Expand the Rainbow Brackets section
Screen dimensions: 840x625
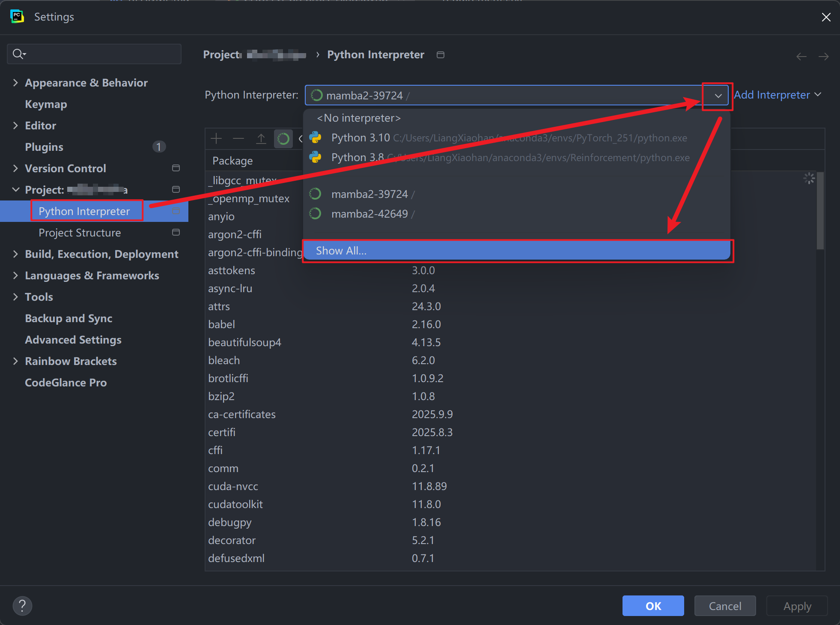click(15, 361)
